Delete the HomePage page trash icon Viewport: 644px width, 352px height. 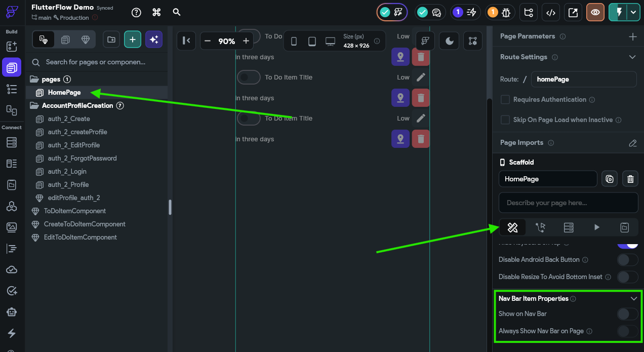[630, 179]
